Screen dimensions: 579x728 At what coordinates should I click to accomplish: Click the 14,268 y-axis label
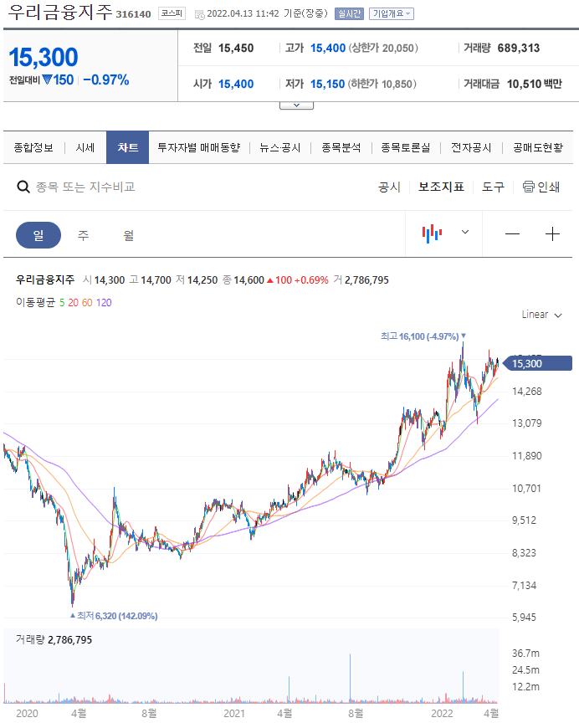point(526,392)
